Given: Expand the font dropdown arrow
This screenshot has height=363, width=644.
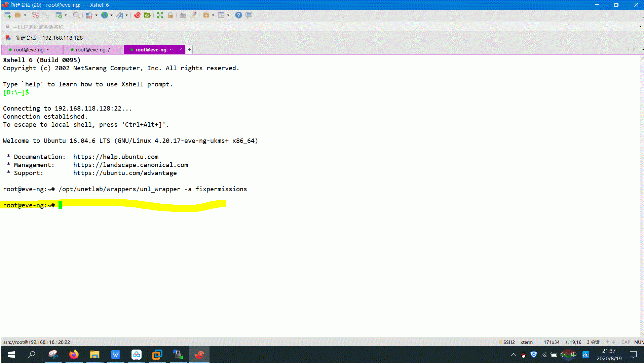Looking at the screenshot, I should click(126, 15).
